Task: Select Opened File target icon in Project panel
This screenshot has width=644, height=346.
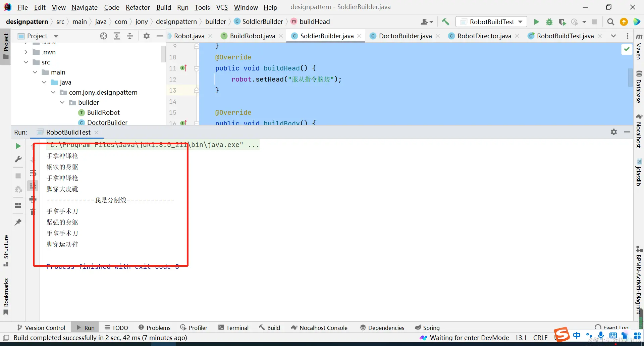Action: click(x=104, y=36)
